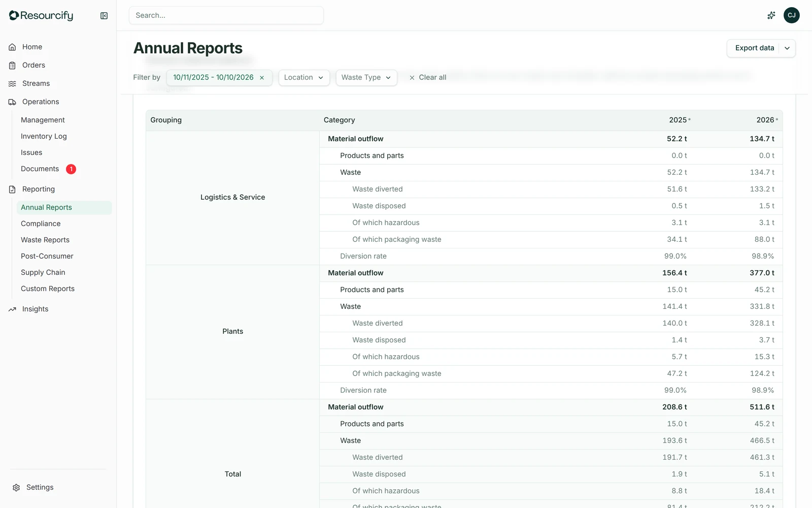Open the Documents page

(40, 169)
